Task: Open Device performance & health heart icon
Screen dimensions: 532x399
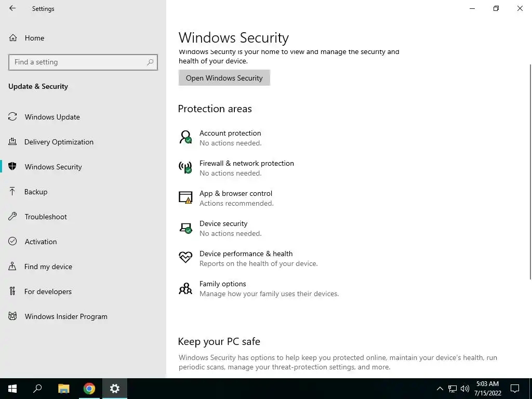Action: pyautogui.click(x=185, y=257)
